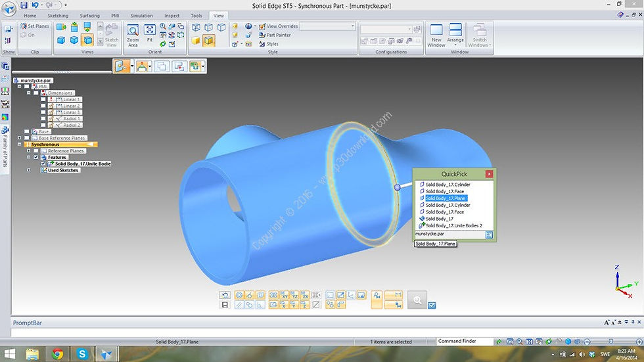
Task: Expand the Base Reference Planes node
Action: click(x=19, y=138)
